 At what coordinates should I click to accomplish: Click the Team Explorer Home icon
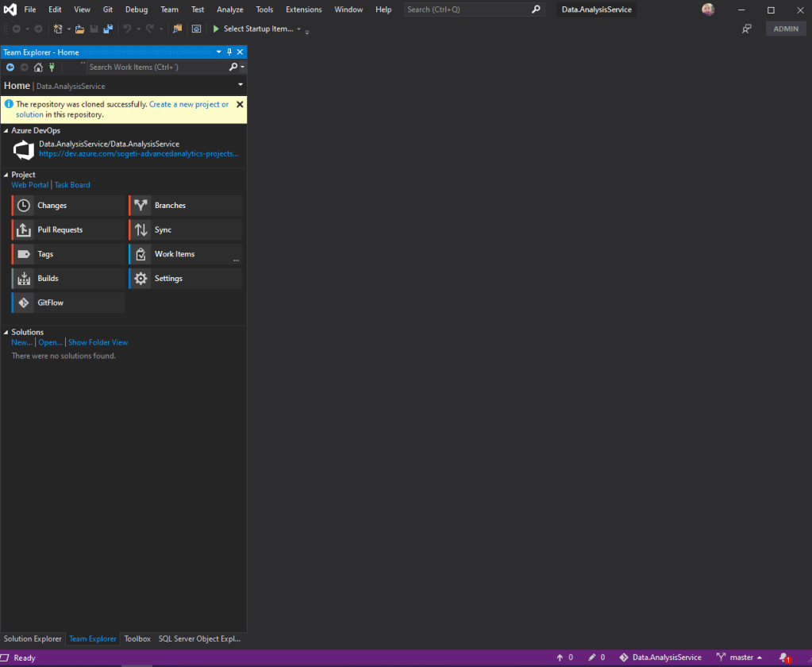click(38, 67)
